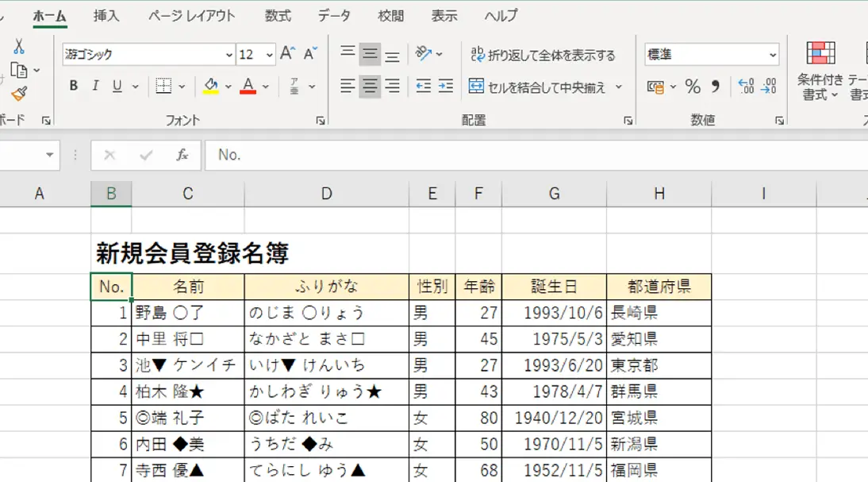Click accounting number format icon

[x=655, y=87]
